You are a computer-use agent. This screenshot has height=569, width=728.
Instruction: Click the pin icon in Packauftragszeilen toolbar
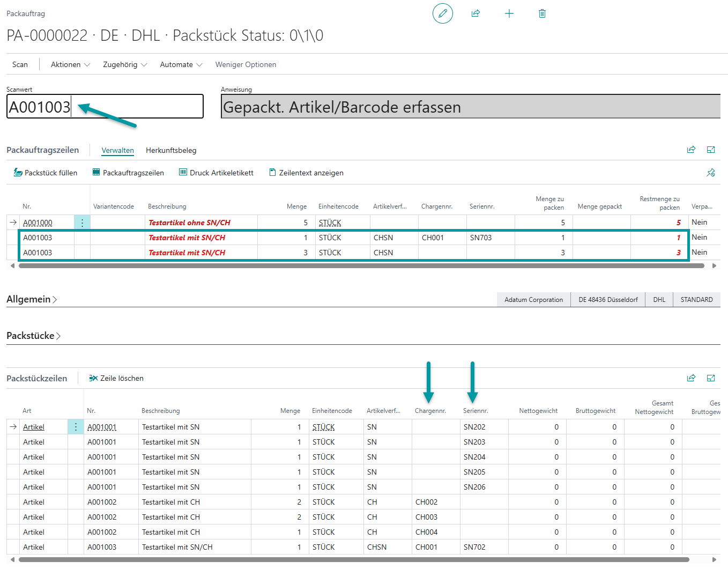[x=711, y=173]
